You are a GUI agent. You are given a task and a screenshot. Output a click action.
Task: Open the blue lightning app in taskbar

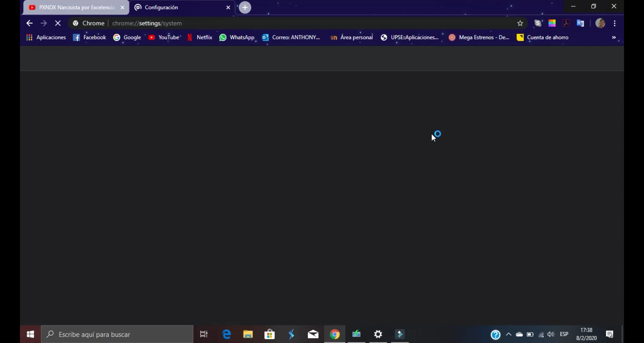(x=291, y=334)
